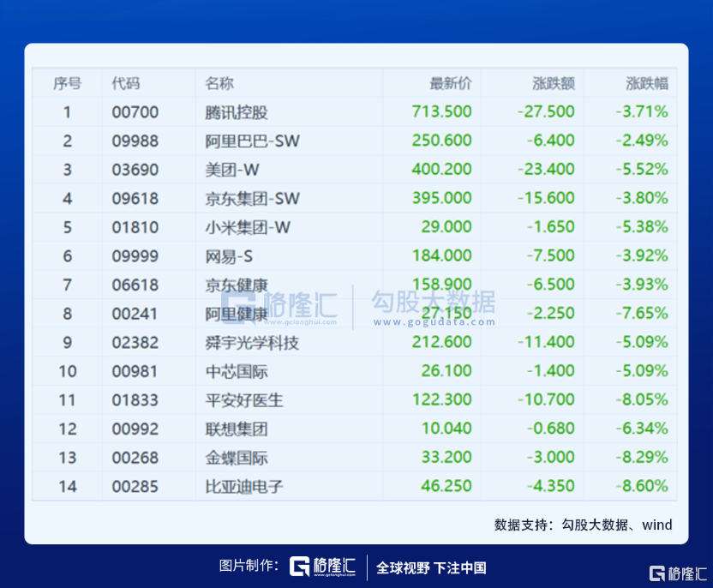Screen dimensions: 713x588
Task: Click percentage -3.71%
Action: coord(642,111)
